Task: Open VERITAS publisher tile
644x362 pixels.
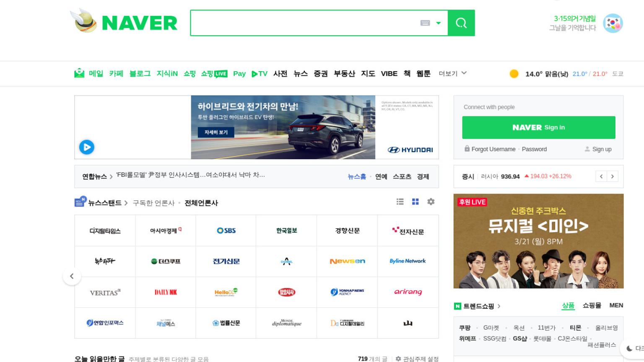Action: pos(105,292)
